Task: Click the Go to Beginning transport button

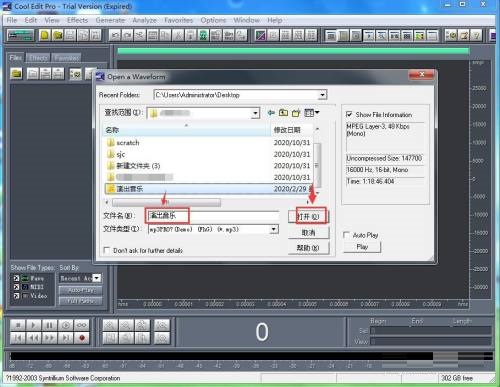Action: pyautogui.click(x=18, y=338)
